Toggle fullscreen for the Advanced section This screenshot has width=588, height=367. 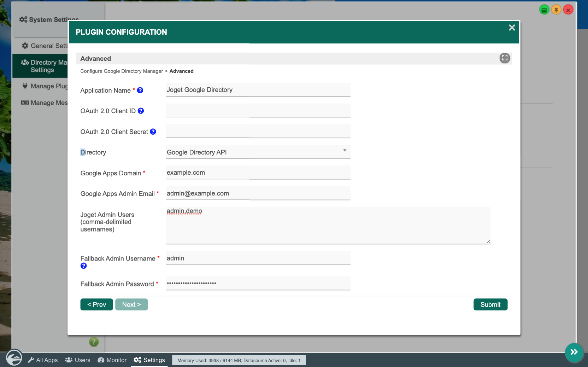coord(505,58)
